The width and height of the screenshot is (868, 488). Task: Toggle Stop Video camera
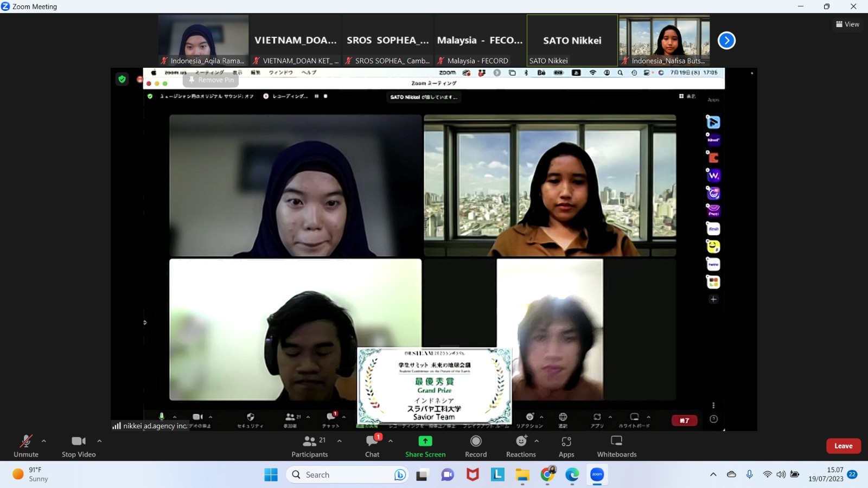[x=79, y=446]
